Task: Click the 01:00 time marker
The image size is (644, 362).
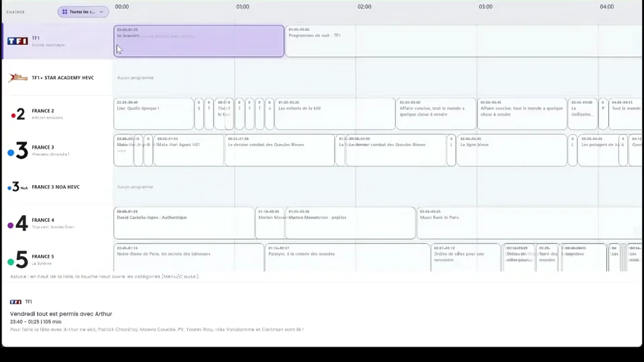Action: click(243, 7)
